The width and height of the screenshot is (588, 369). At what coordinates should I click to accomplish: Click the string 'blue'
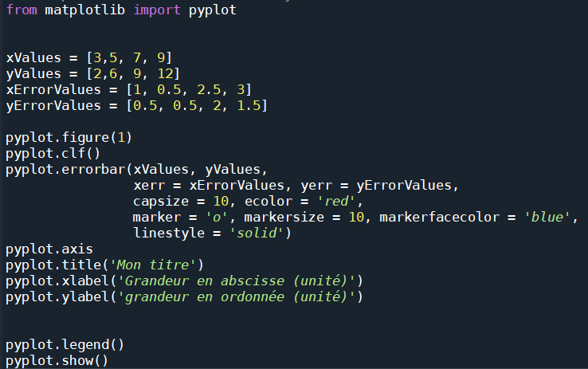click(547, 218)
